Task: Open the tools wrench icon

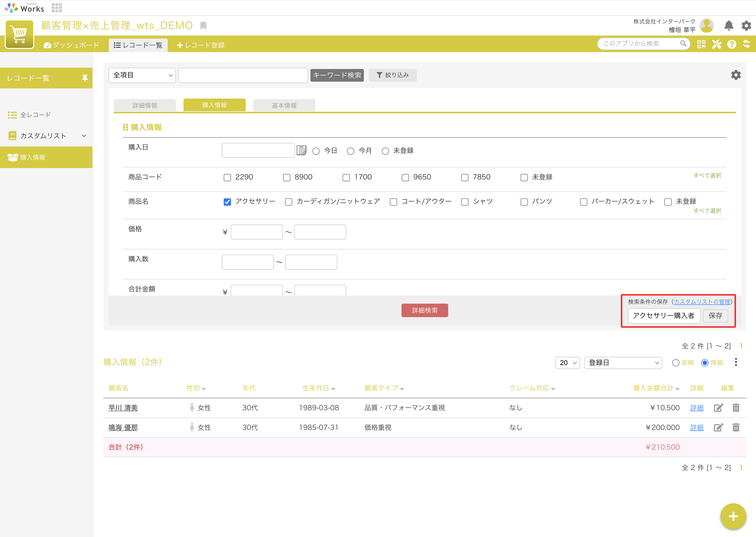Action: pos(717,44)
